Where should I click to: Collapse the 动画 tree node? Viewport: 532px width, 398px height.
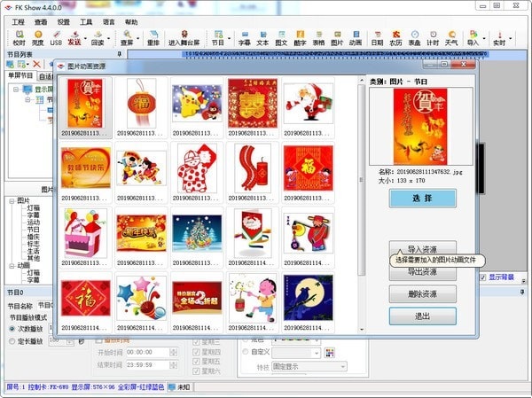12,266
